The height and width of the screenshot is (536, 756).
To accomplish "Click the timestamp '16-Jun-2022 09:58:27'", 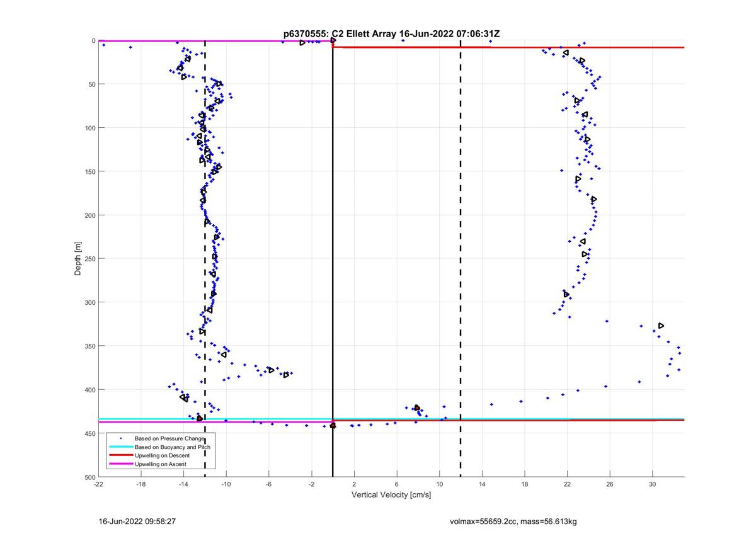I will 137,522.
